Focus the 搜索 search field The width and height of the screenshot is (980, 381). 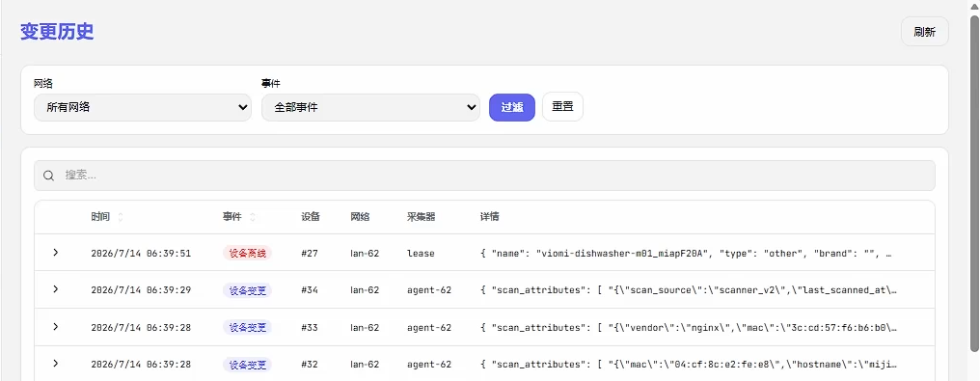point(484,176)
